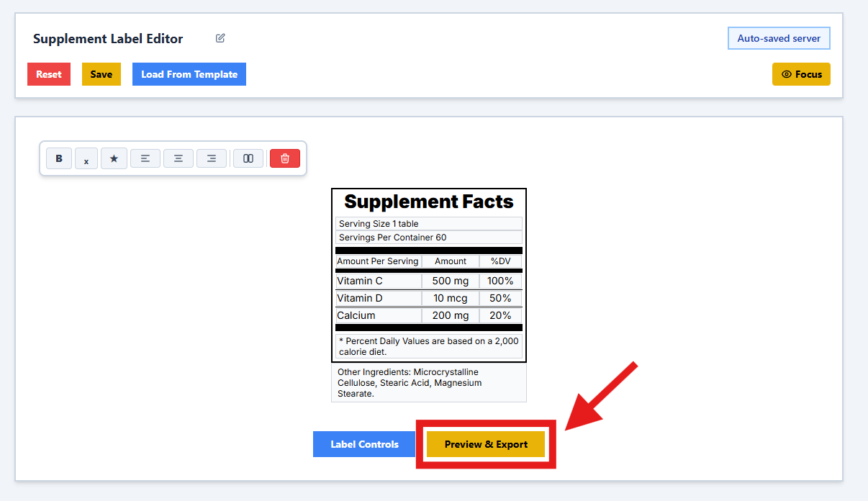Delete with the red trash icon
Viewport: 868px width, 501px height.
click(x=285, y=158)
